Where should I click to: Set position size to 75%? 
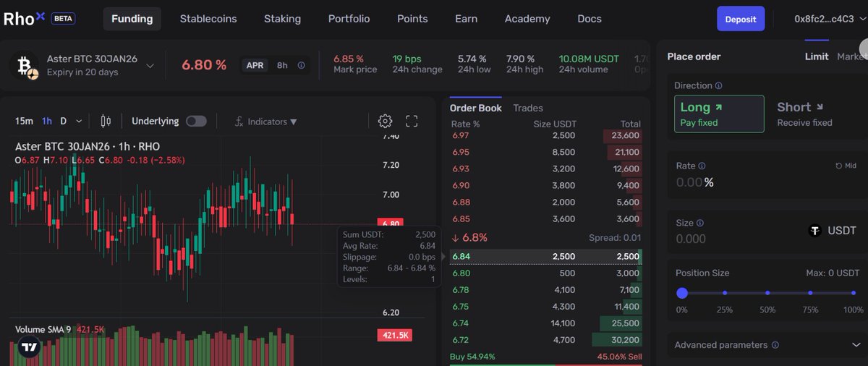coord(811,293)
